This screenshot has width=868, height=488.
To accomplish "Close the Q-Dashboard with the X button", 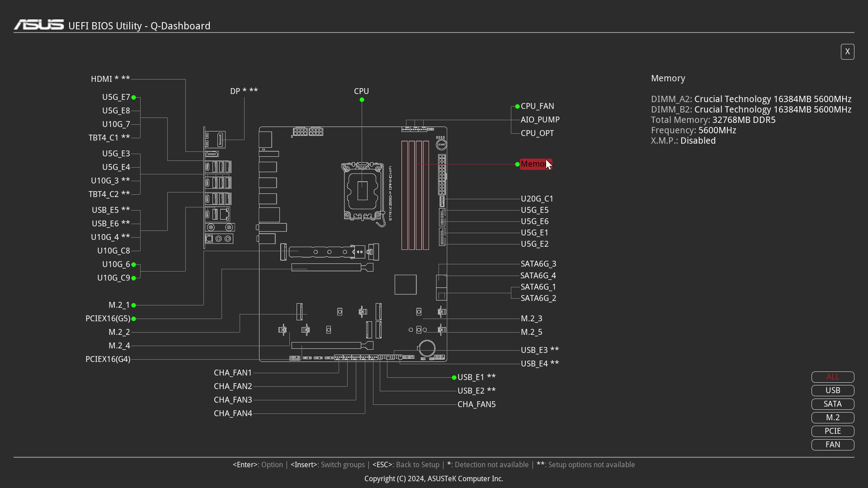I will pyautogui.click(x=847, y=52).
